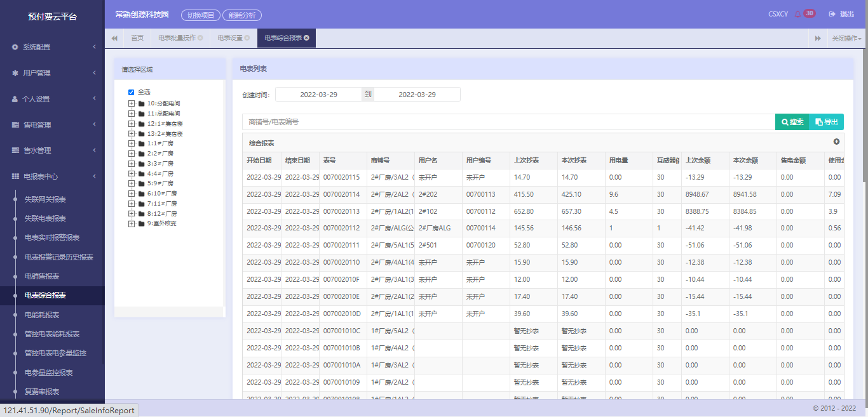Click 电报表中心 grid icon
The height and width of the screenshot is (417, 868).
tap(15, 176)
